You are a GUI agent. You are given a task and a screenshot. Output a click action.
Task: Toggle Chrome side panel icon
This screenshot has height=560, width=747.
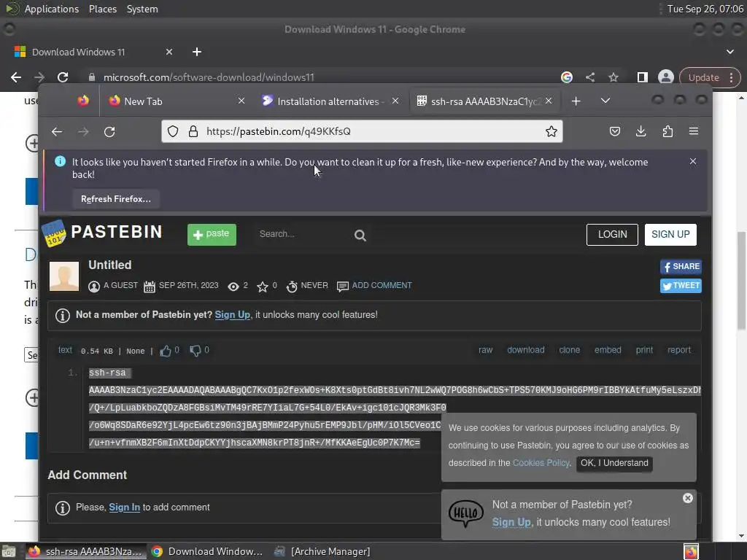click(642, 77)
